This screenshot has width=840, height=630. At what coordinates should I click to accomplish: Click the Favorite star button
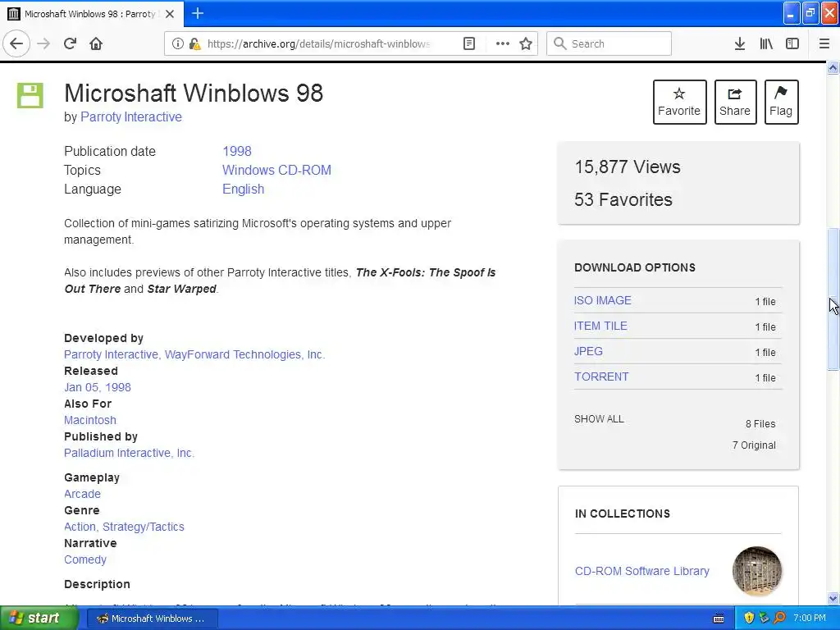coord(679,102)
